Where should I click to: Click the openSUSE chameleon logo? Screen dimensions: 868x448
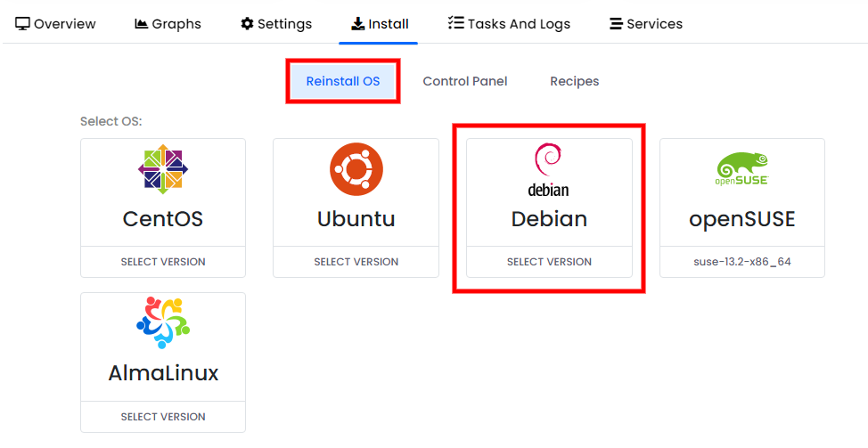[741, 168]
